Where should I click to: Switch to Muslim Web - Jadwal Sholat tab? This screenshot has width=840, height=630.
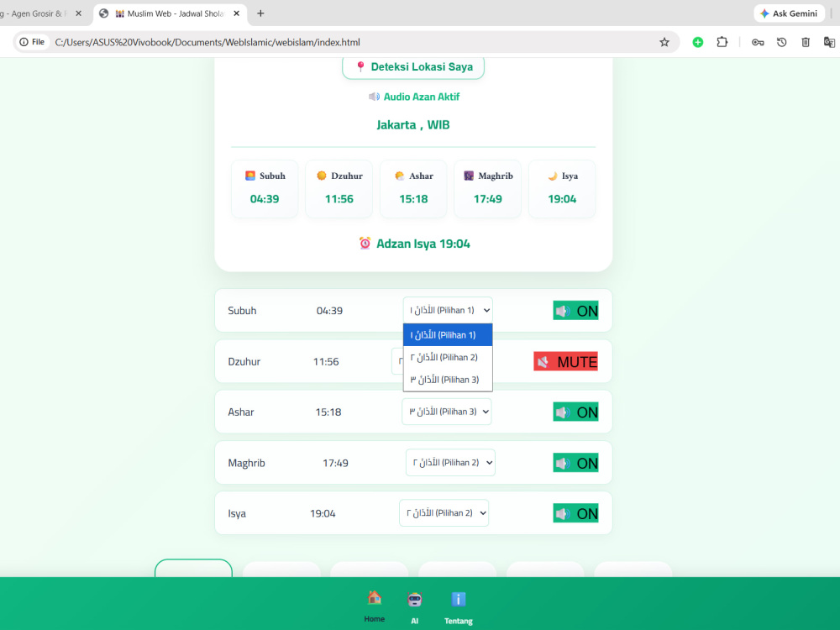pos(170,13)
